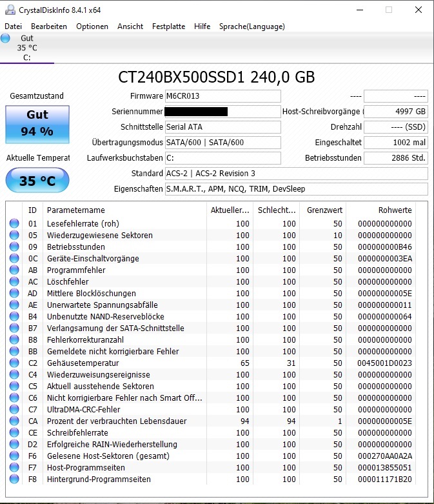The image size is (434, 504).
Task: Select the C: drive tab with Gut status
Action: coord(27,48)
